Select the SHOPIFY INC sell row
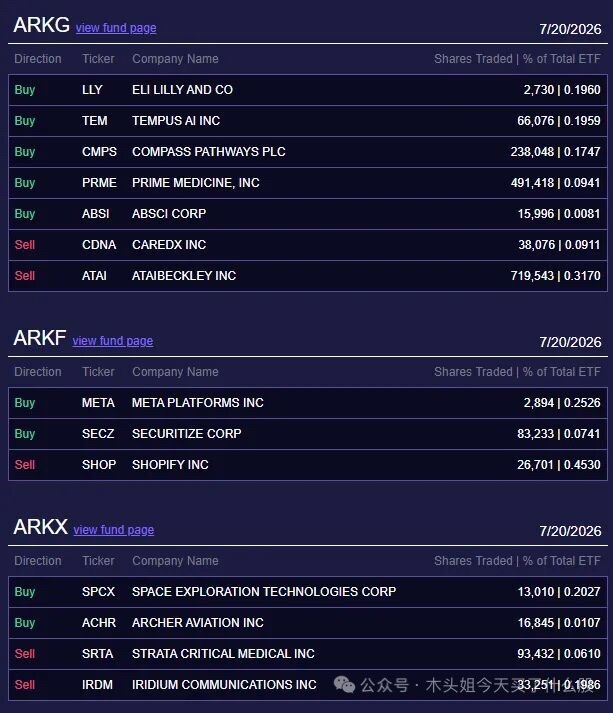 pos(308,465)
